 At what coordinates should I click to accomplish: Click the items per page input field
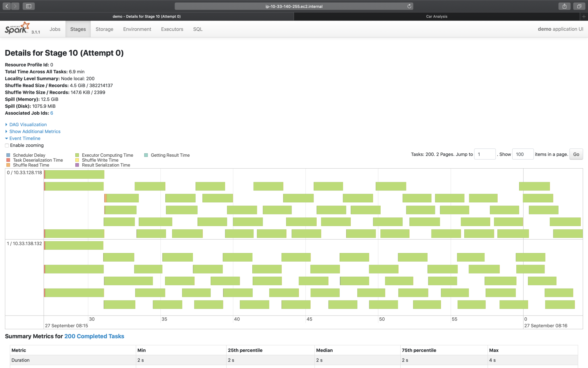522,154
